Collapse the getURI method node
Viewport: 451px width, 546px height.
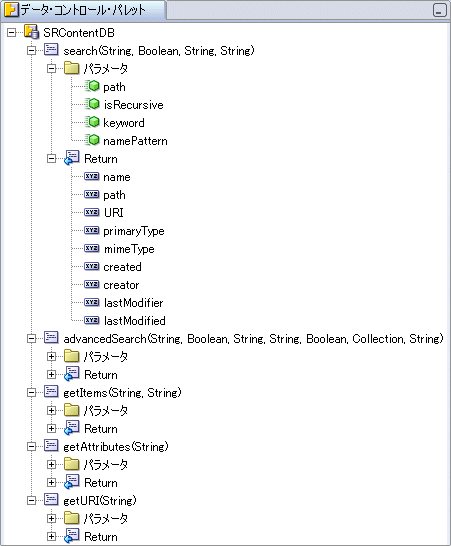31,500
